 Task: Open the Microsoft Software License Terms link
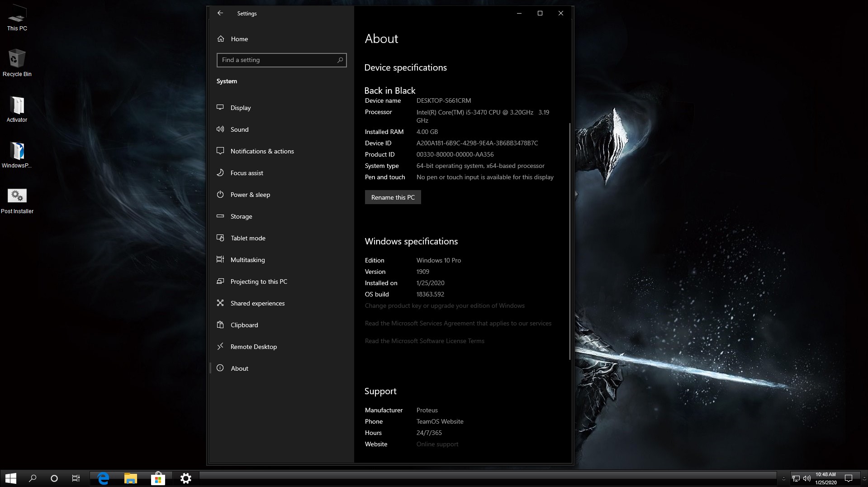click(424, 341)
